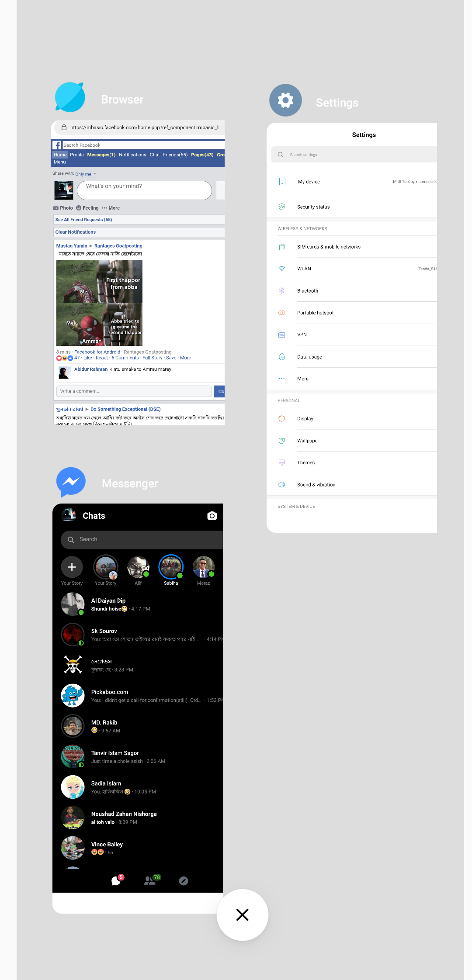The height and width of the screenshot is (980, 472).
Task: Open See All Friend Requests (65)
Action: coord(84,220)
